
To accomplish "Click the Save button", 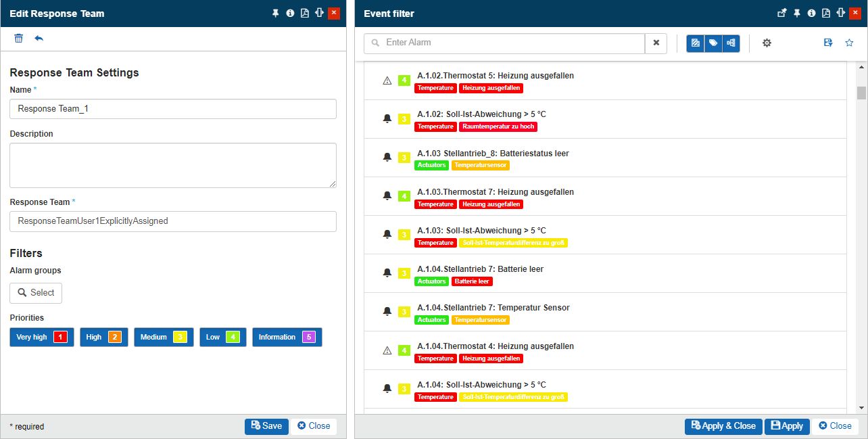I will [x=266, y=426].
